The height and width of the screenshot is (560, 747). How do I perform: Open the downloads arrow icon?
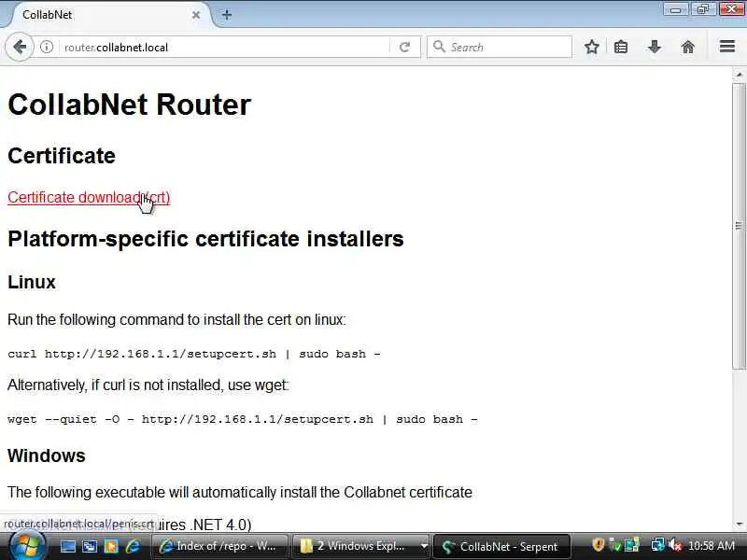(x=655, y=47)
